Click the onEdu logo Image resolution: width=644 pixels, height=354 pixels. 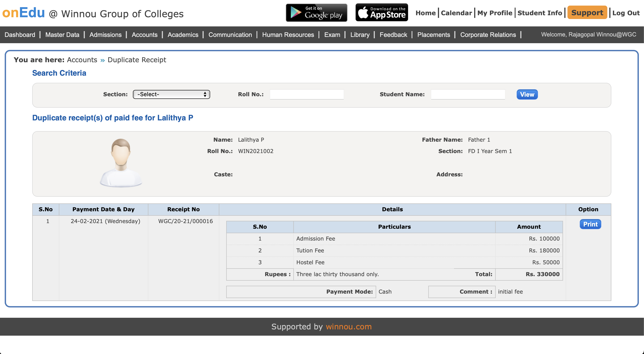(x=23, y=13)
